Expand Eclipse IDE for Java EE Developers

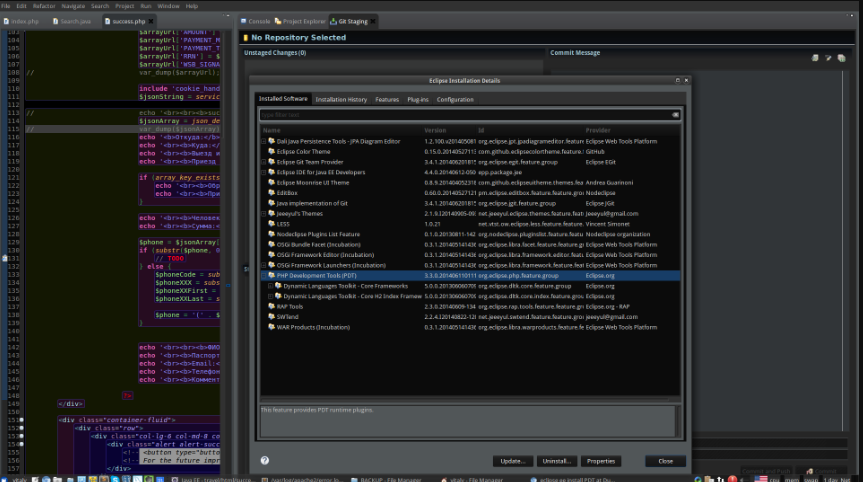[264, 172]
